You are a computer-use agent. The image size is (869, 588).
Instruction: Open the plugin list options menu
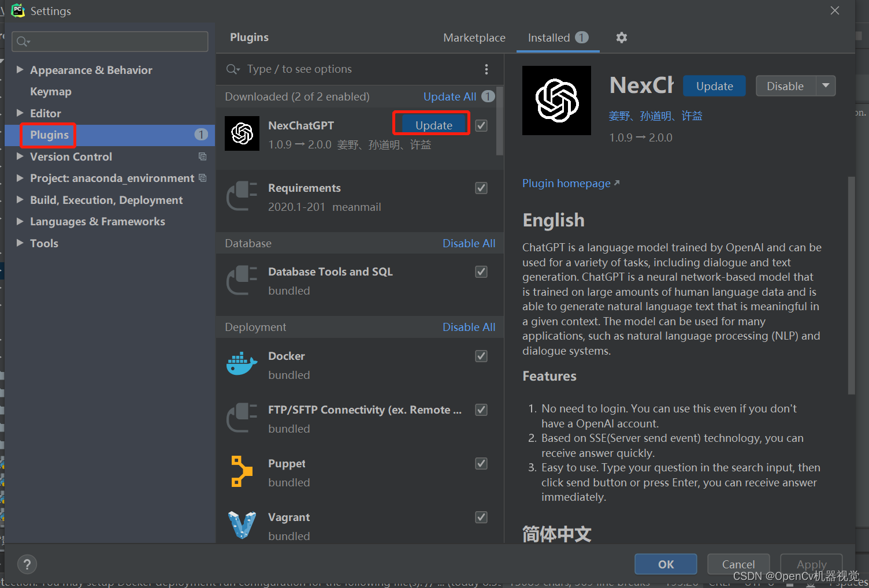coord(487,69)
